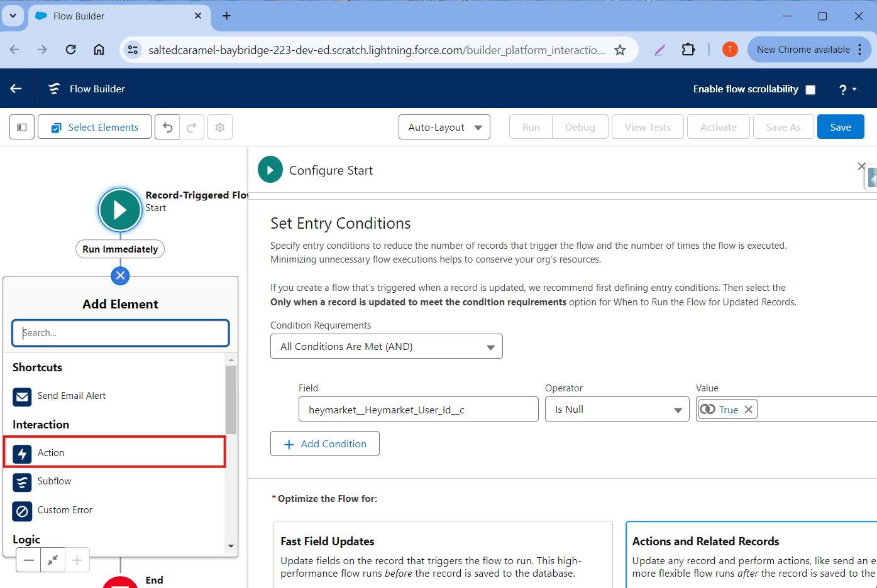The image size is (877, 588).
Task: Open flow settings gear icon
Action: coord(220,127)
